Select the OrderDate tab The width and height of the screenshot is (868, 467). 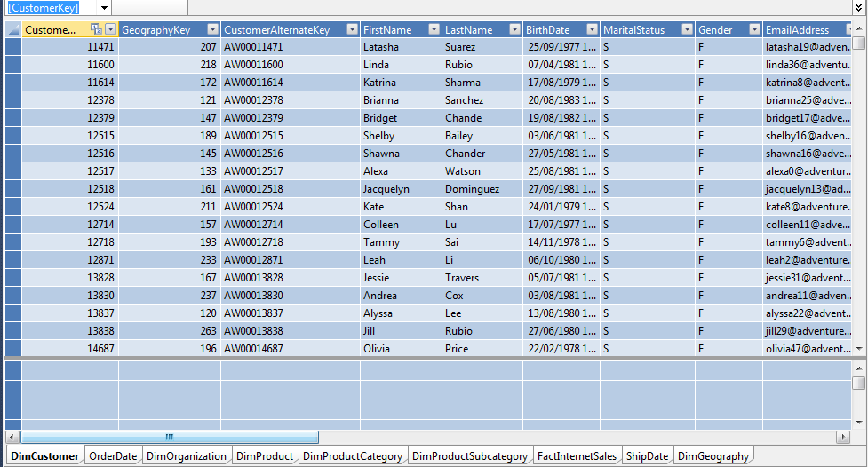point(113,456)
